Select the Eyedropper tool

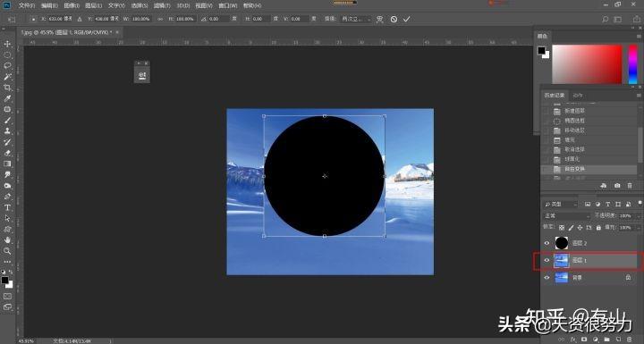[x=7, y=98]
